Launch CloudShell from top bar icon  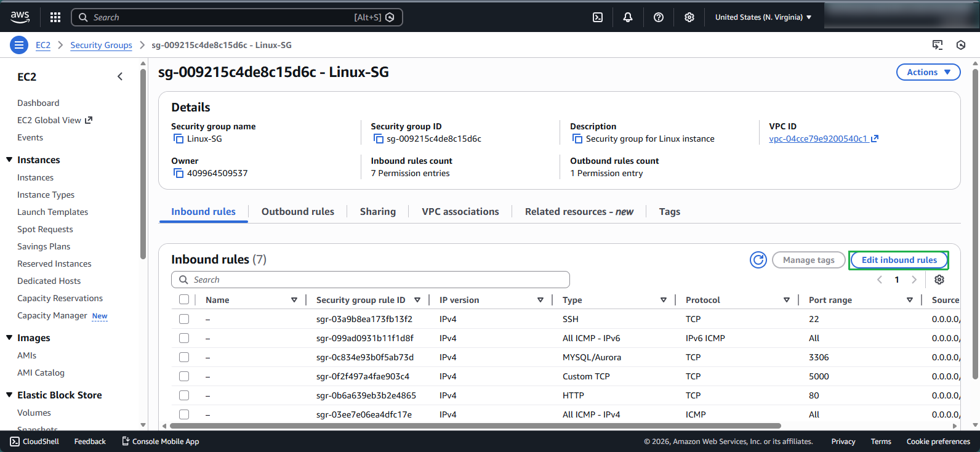[x=598, y=17]
